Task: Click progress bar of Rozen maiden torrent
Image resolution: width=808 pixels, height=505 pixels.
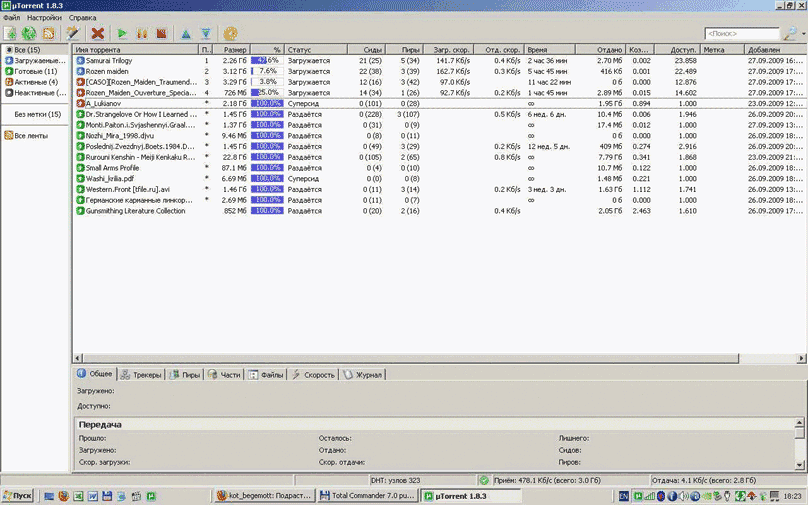Action: click(x=267, y=71)
